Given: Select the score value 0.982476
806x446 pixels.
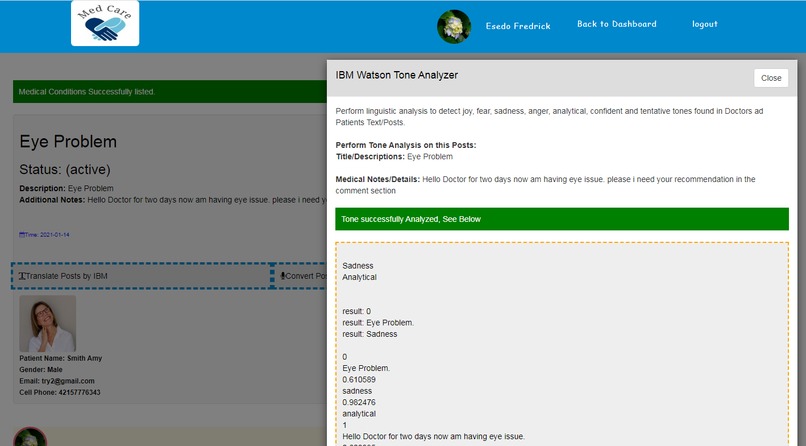Looking at the screenshot, I should (359, 402).
